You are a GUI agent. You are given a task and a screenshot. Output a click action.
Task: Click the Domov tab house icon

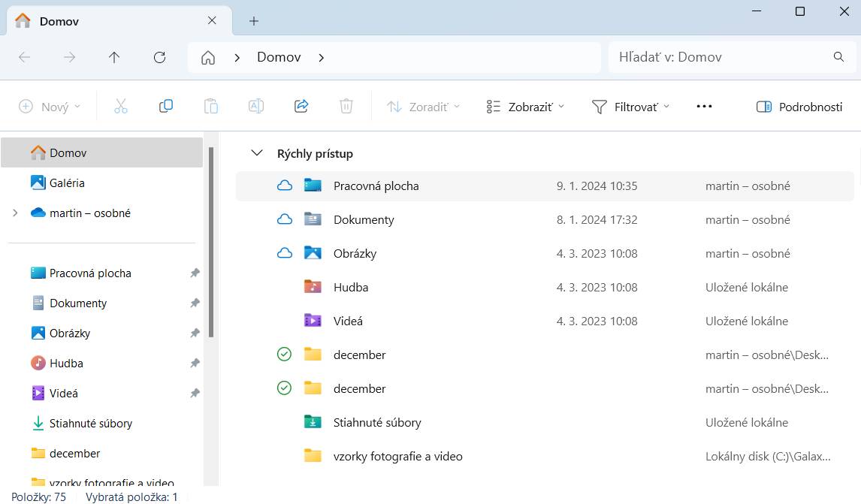tap(23, 21)
